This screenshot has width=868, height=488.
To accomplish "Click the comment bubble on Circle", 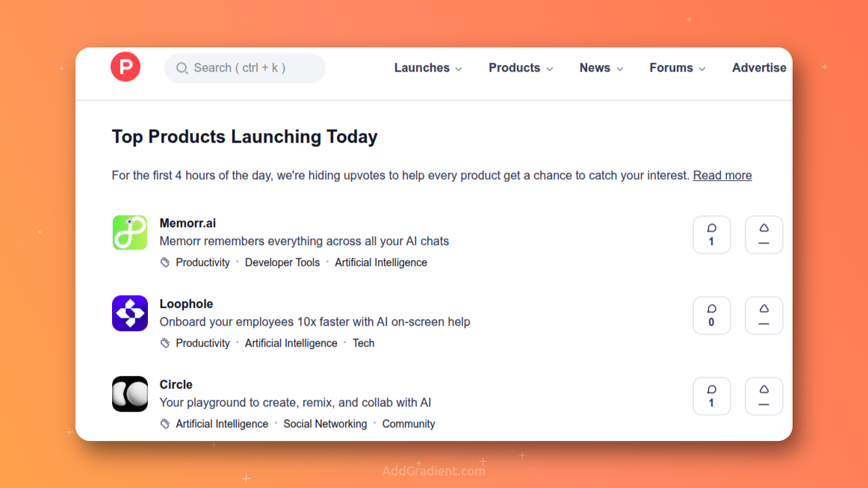I will coord(711,395).
